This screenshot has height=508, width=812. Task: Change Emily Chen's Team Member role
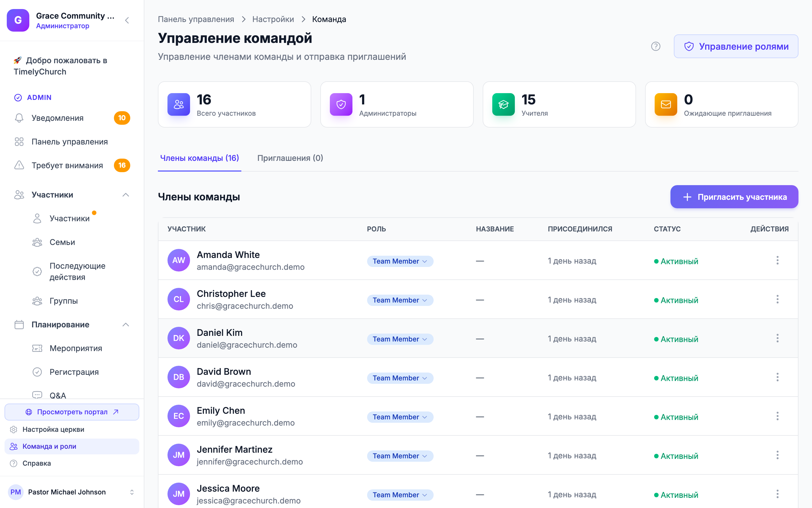click(x=400, y=417)
